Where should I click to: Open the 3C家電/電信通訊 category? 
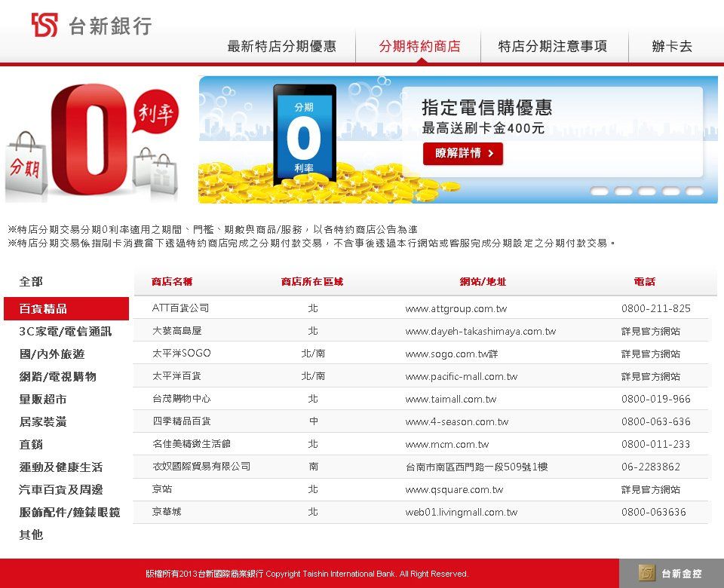[65, 332]
